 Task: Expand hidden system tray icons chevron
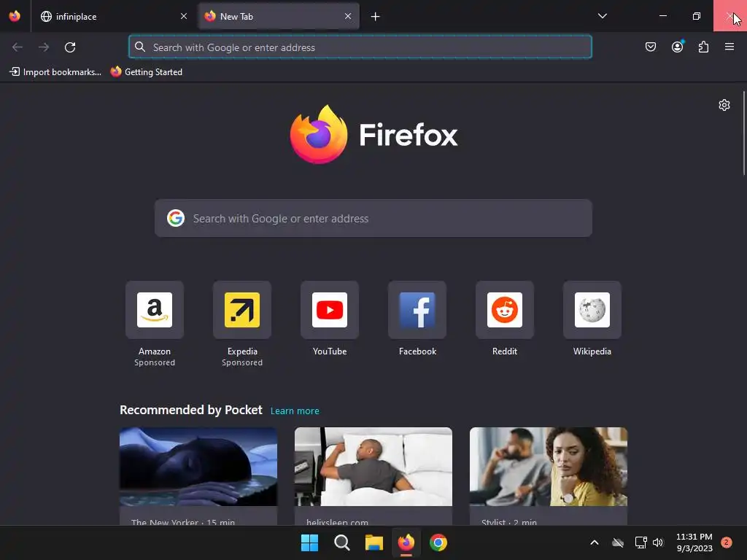point(594,542)
